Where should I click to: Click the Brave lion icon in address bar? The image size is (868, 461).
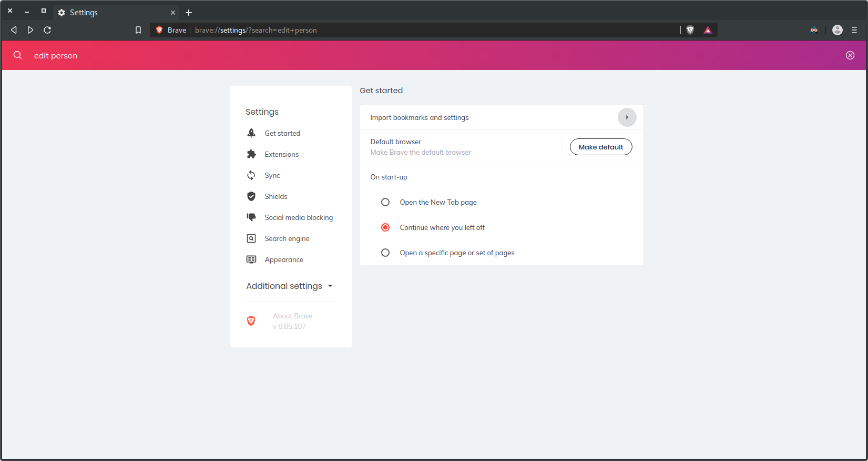click(x=159, y=30)
